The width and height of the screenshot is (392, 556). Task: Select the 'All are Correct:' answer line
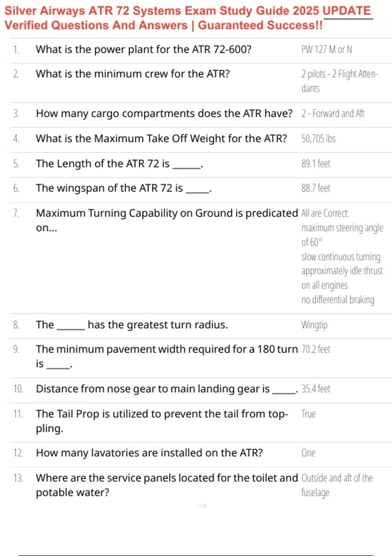pos(325,213)
